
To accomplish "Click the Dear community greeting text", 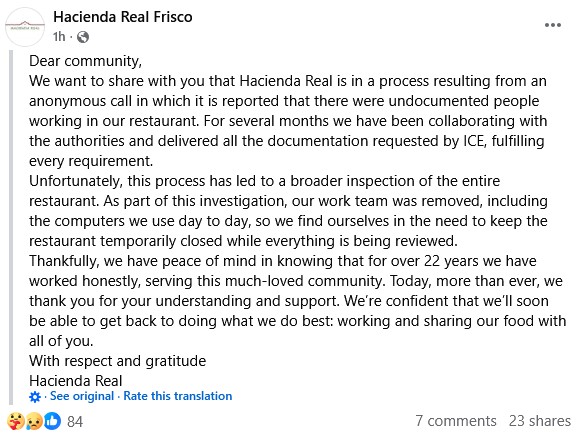I will coord(86,61).
